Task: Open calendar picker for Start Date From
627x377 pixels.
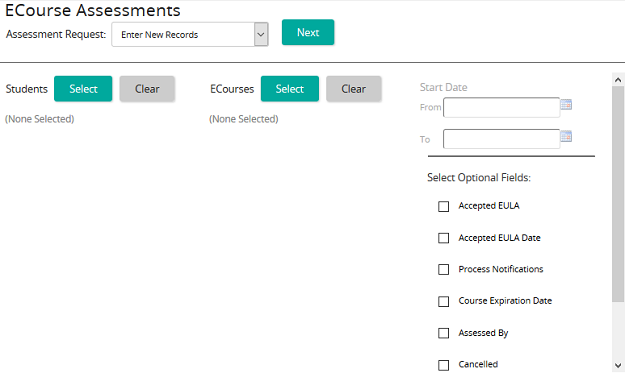Action: (566, 105)
